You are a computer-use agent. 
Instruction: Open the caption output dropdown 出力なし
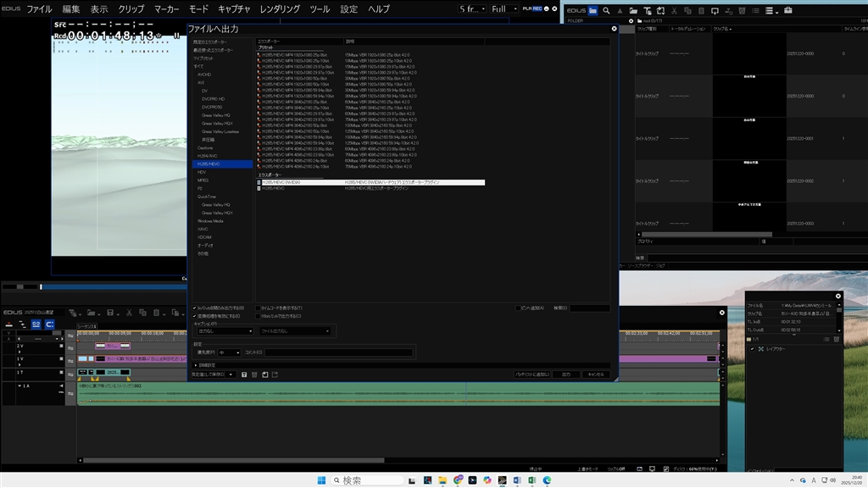click(225, 331)
